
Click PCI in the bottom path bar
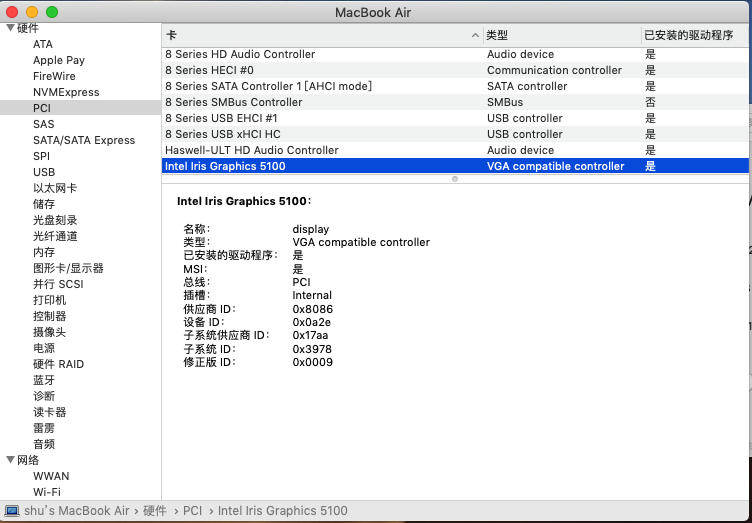[192, 511]
